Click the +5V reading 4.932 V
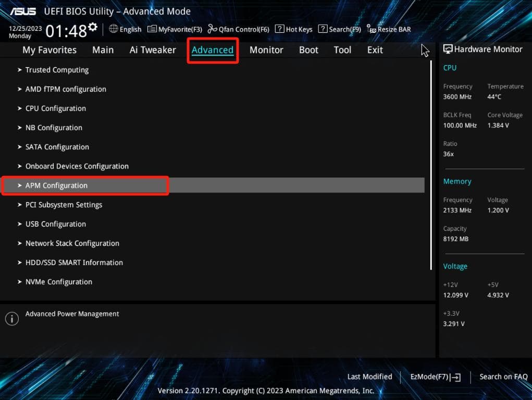The image size is (532, 400). (x=498, y=295)
